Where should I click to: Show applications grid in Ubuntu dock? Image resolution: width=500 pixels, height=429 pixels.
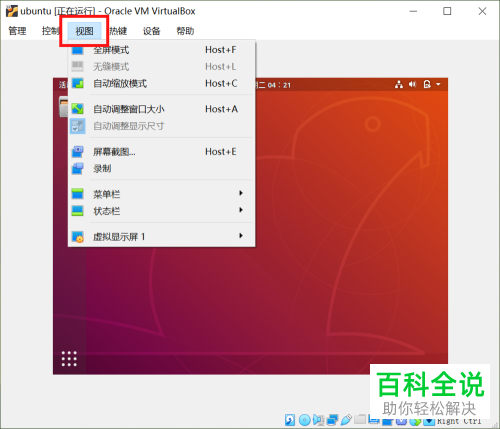tap(69, 359)
